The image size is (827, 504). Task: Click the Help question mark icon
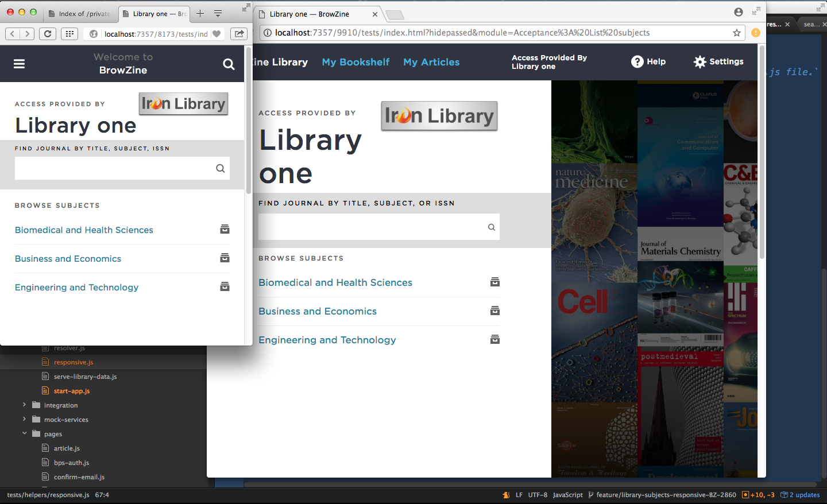[x=637, y=61]
